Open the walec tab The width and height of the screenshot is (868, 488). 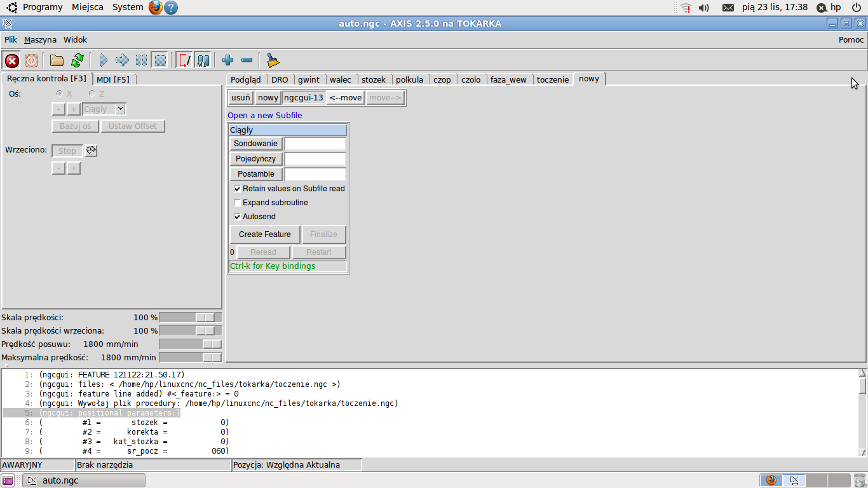(x=341, y=79)
